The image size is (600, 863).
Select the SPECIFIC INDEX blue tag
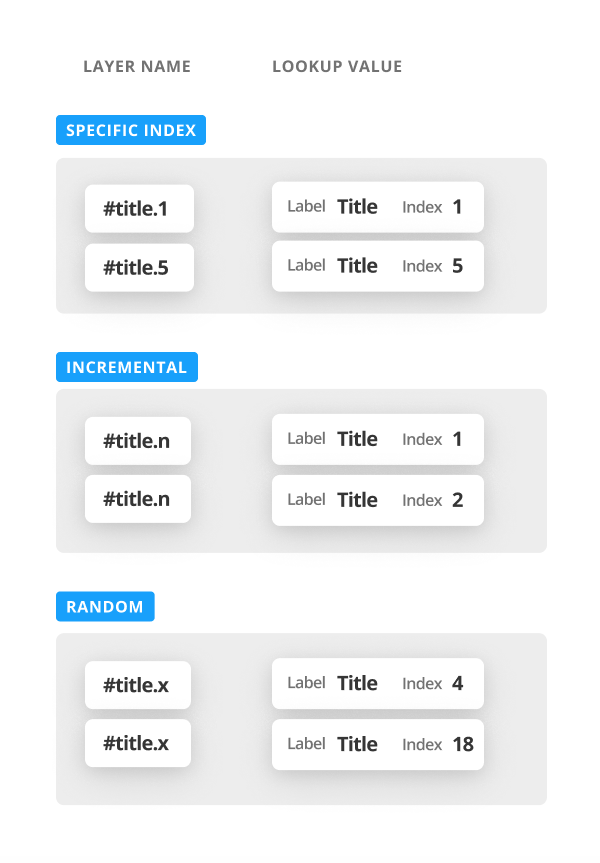131,131
